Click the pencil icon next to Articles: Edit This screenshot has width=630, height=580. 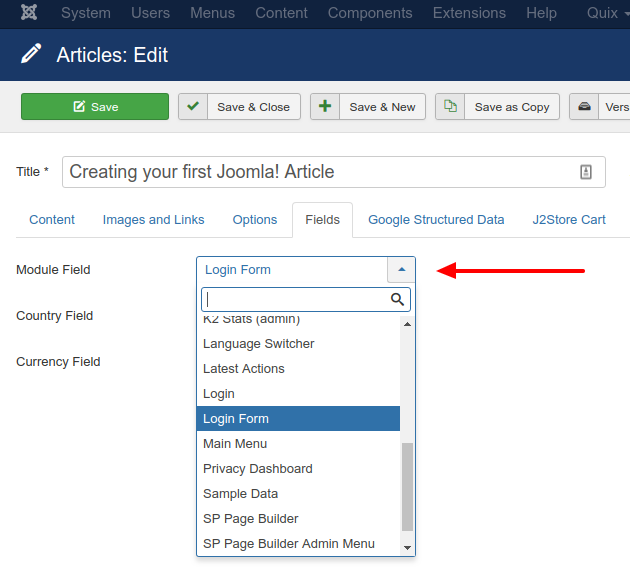[x=31, y=54]
